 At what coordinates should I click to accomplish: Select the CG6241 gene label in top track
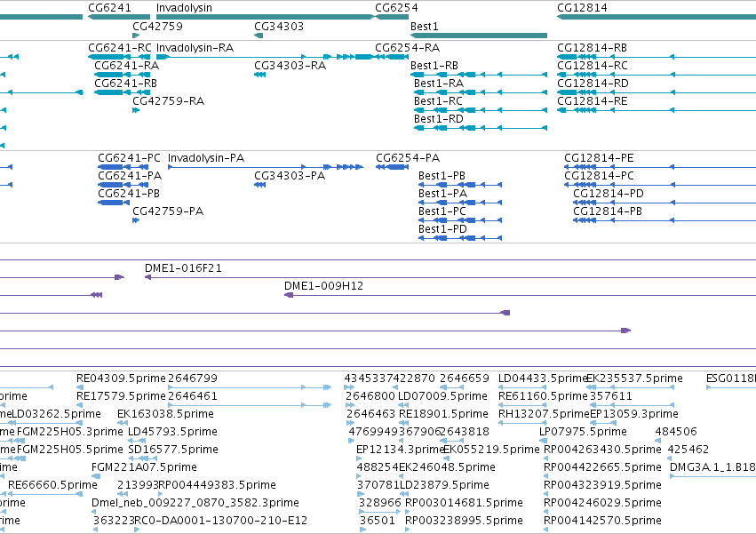(109, 8)
